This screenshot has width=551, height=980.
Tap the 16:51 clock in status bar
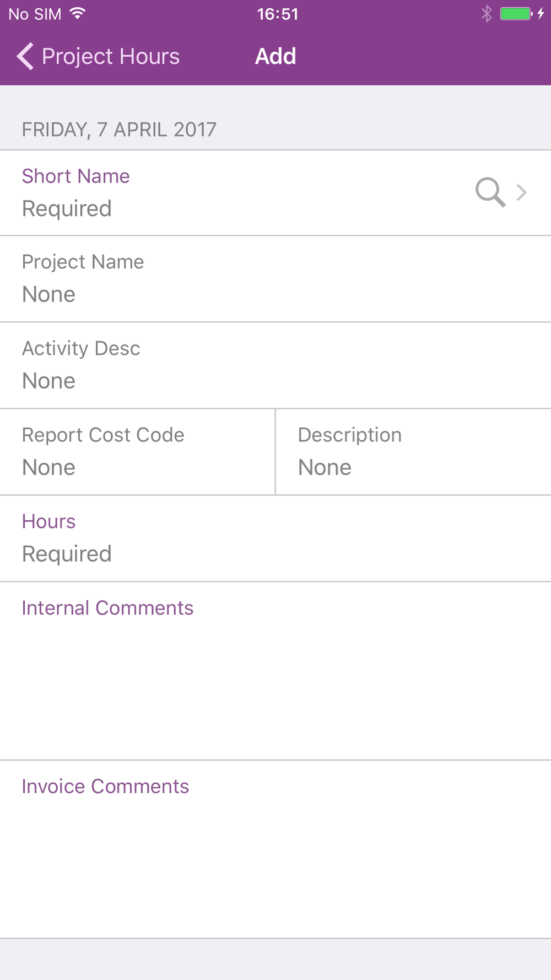click(278, 14)
